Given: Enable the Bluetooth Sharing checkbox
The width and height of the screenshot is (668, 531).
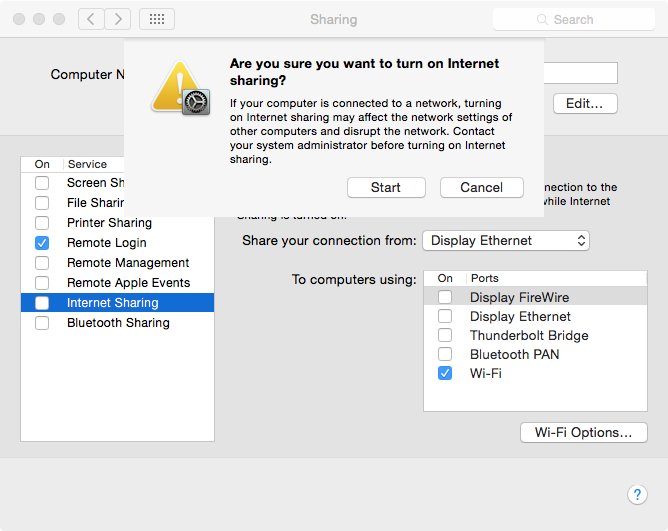Looking at the screenshot, I should (x=42, y=323).
